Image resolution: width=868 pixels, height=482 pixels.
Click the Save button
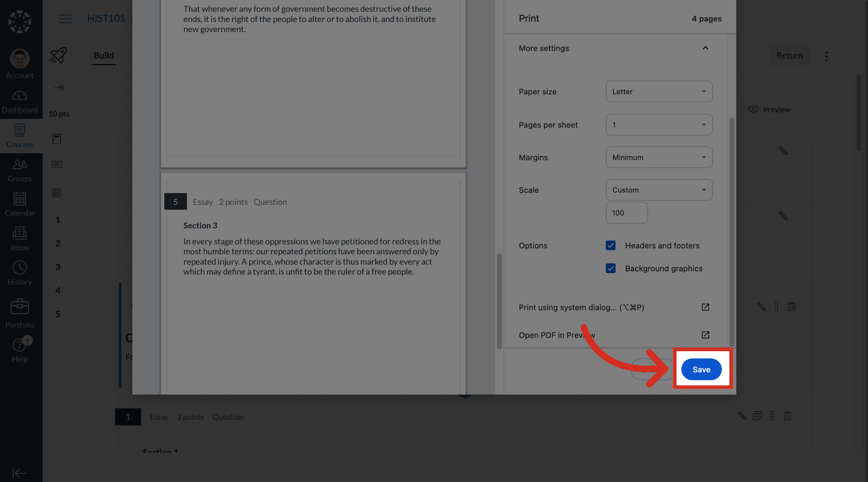click(701, 369)
